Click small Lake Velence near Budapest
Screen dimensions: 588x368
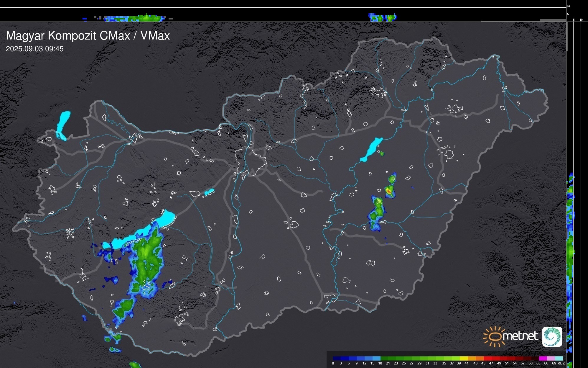tap(209, 192)
